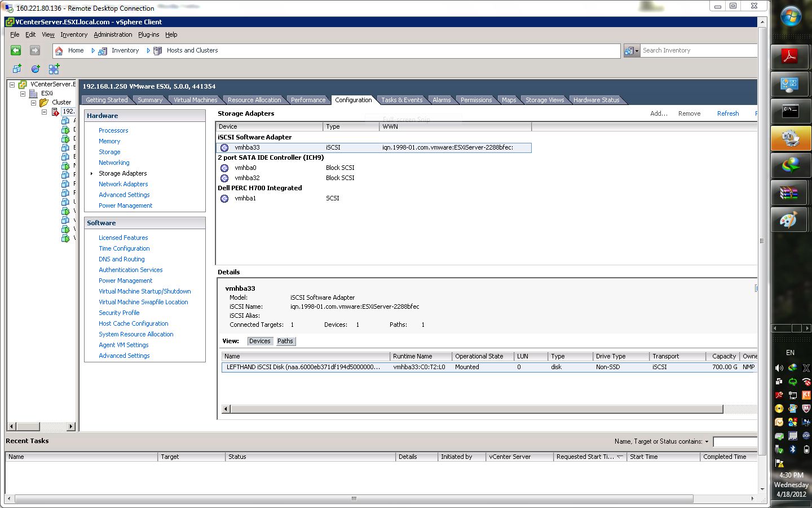The width and height of the screenshot is (812, 508).
Task: Click the volume speaker tray icon
Action: pyautogui.click(x=779, y=368)
